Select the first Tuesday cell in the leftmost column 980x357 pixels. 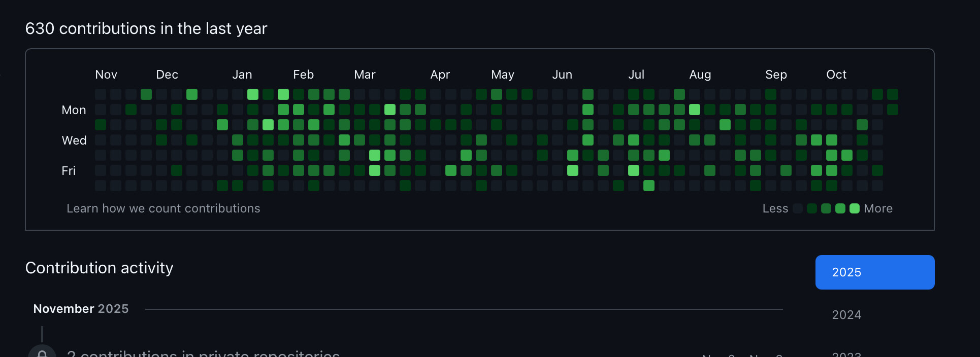click(x=101, y=125)
